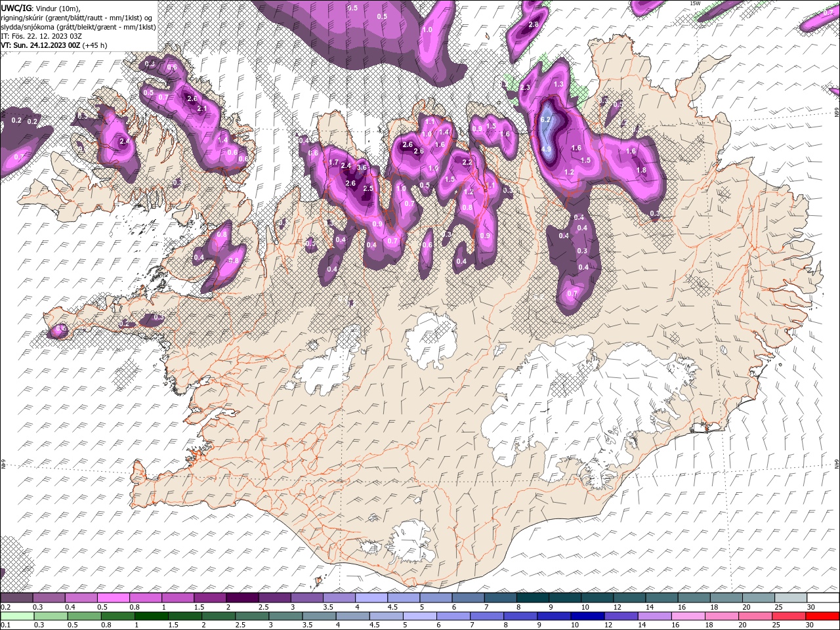Click the 2.1 precipitation value on map

(202, 109)
